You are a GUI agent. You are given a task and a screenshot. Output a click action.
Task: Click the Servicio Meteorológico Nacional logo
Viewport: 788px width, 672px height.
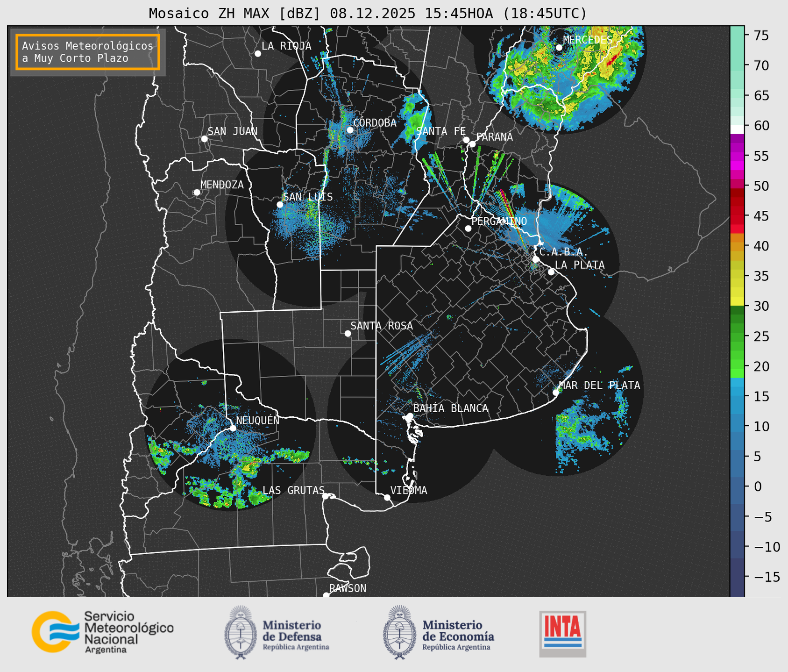click(x=103, y=632)
